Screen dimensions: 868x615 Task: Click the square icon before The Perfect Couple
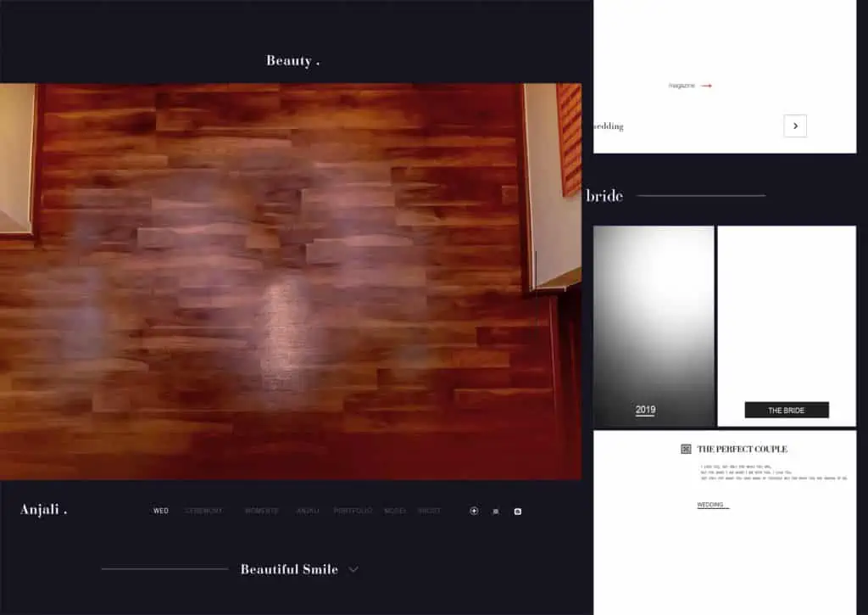pyautogui.click(x=686, y=449)
